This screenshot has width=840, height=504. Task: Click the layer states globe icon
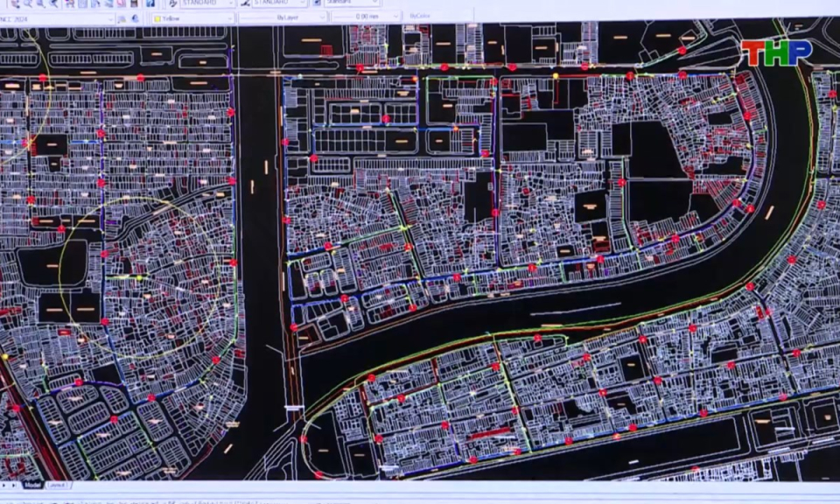(x=135, y=17)
